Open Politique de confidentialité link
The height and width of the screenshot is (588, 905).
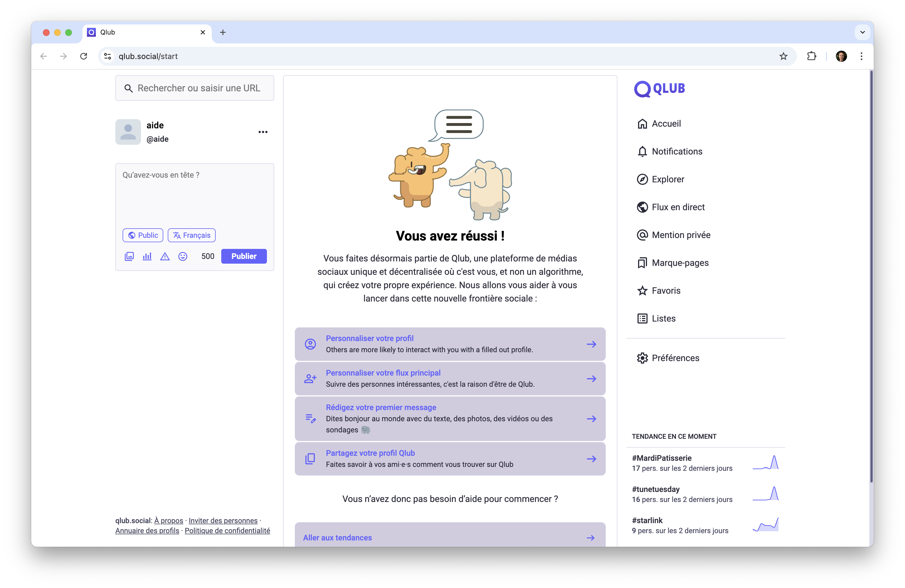tap(227, 531)
